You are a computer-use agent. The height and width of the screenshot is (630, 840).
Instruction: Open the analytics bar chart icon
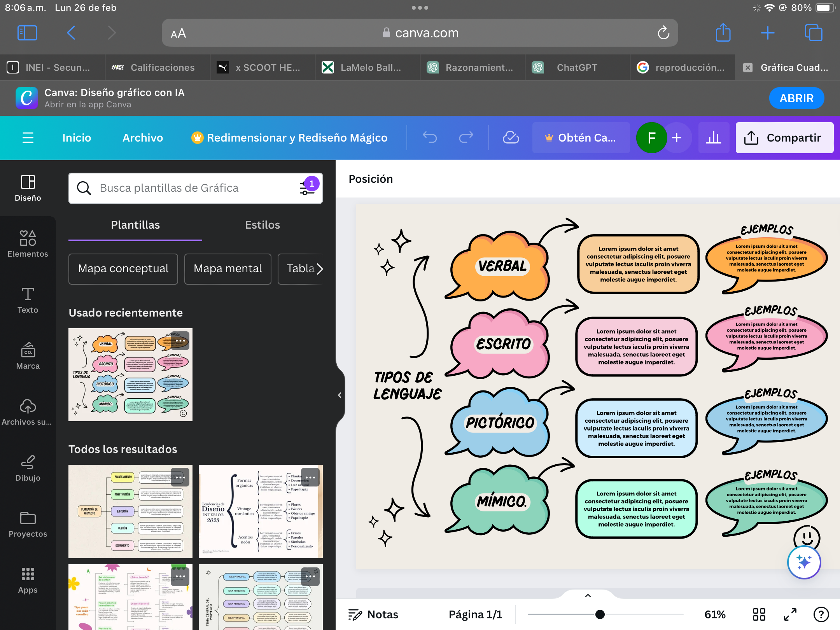pyautogui.click(x=713, y=137)
